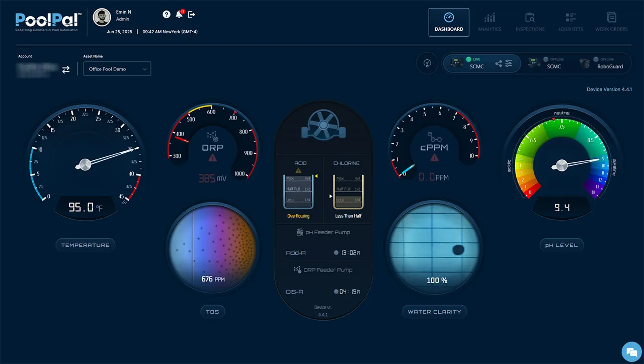Click the Temperature label button
The image size is (644, 364).
pyautogui.click(x=86, y=245)
